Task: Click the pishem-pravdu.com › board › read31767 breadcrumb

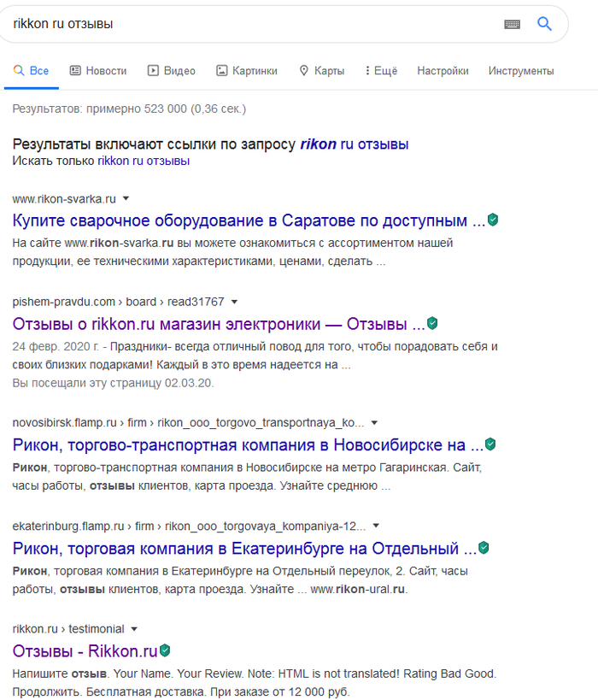Action: click(118, 302)
